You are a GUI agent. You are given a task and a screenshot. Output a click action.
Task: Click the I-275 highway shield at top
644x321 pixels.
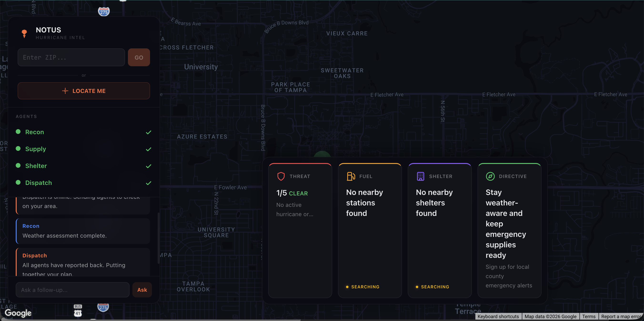click(104, 12)
